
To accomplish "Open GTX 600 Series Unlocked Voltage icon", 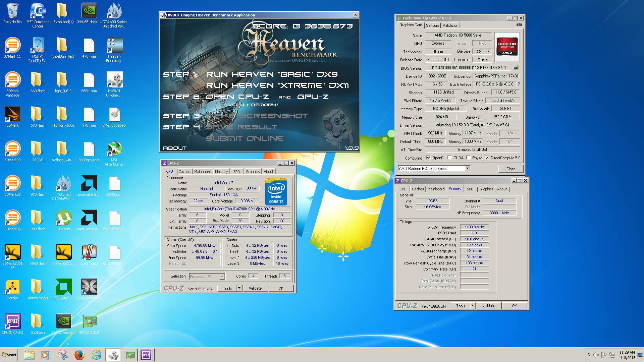I will (114, 15).
